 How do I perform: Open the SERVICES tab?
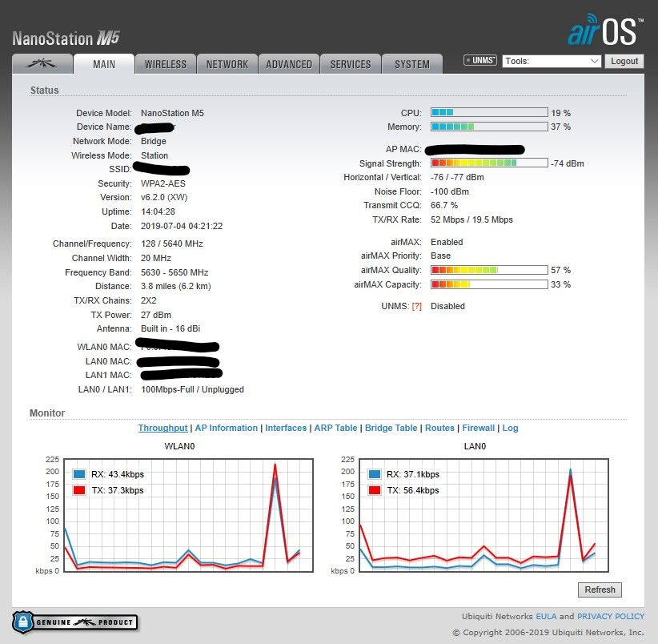351,64
